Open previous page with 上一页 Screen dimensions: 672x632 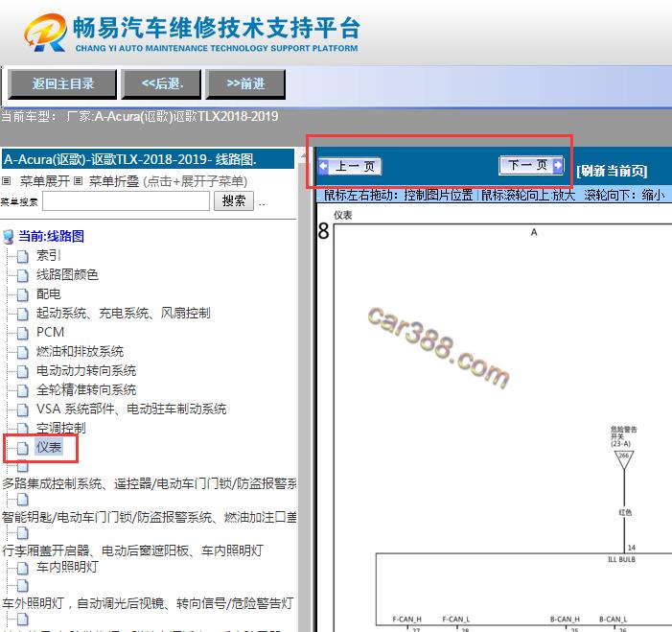coord(350,166)
